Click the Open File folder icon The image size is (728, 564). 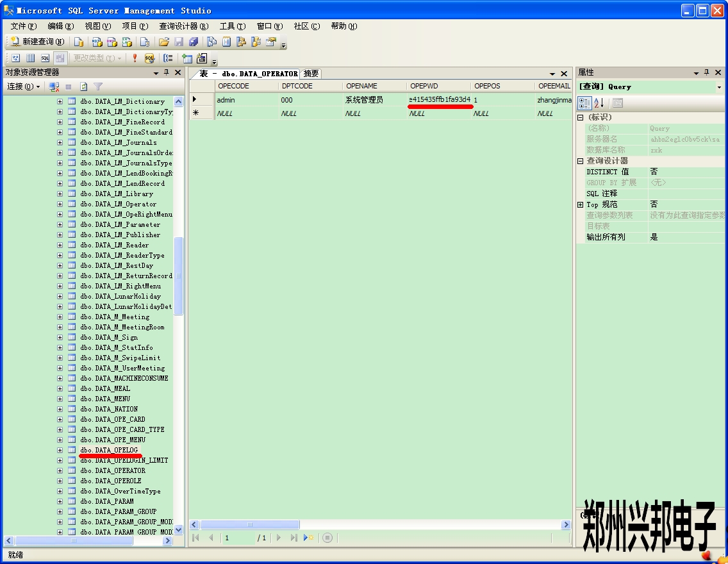[x=163, y=42]
